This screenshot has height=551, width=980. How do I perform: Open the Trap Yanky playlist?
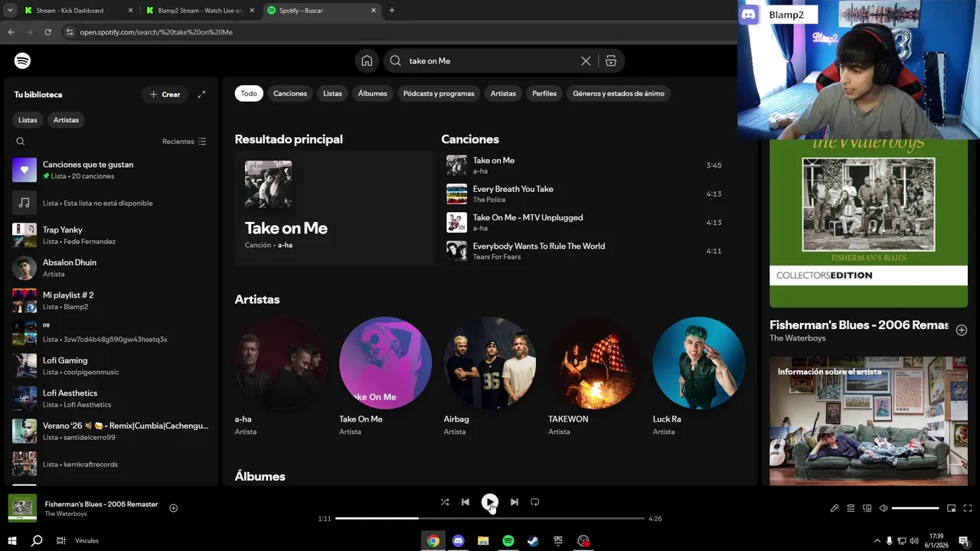pyautogui.click(x=111, y=235)
